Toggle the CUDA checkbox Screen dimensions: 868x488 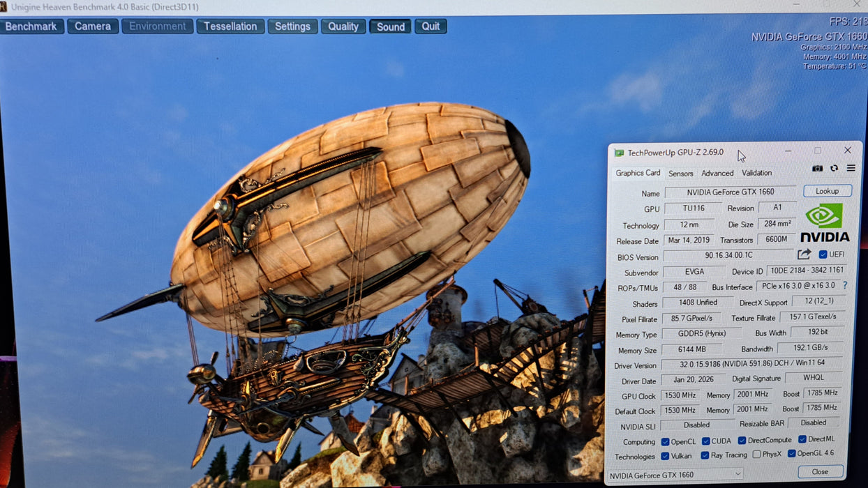[x=705, y=441]
